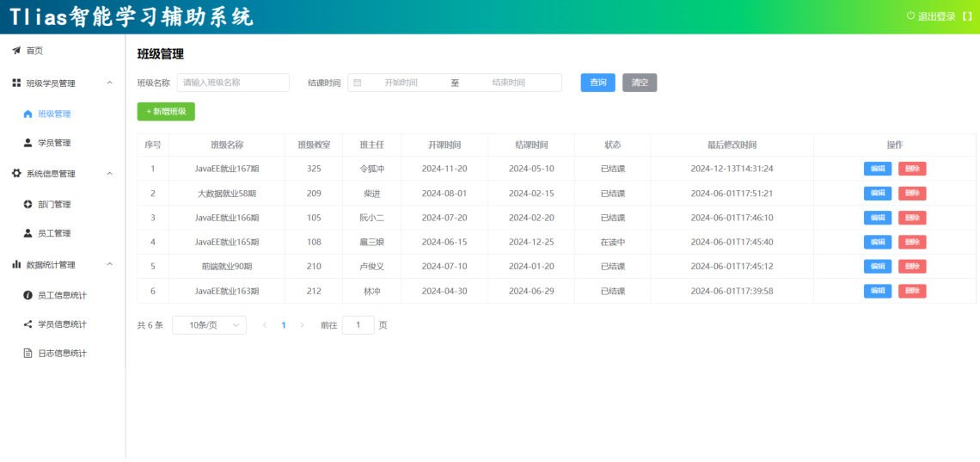Click the power icon beside 退出登录
Screen dimensions: 980x462
click(910, 15)
